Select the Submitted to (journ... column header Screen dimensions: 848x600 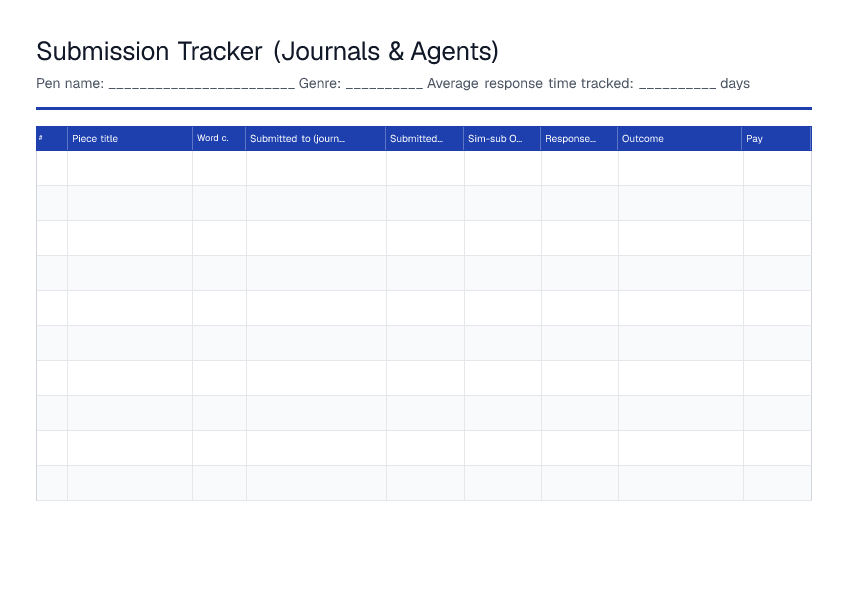click(x=316, y=139)
